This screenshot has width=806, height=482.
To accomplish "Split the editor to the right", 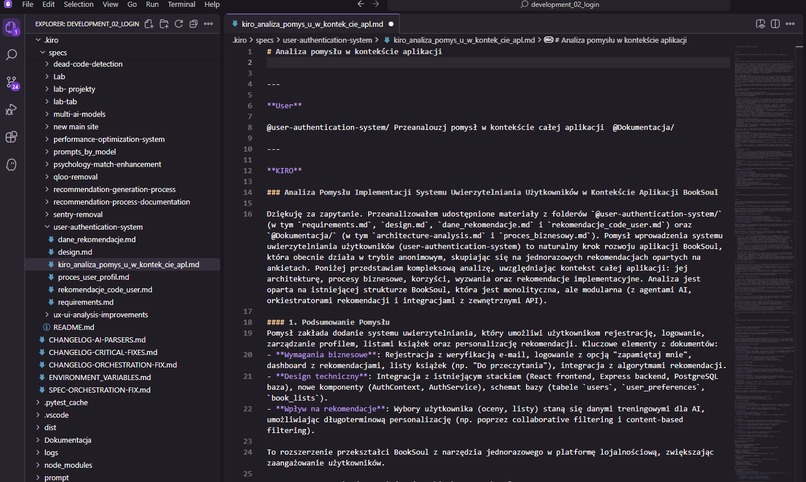I will 775,24.
